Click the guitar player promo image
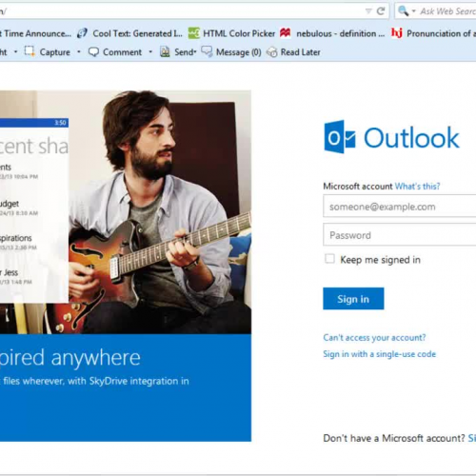The width and height of the screenshot is (476, 476). pyautogui.click(x=126, y=212)
